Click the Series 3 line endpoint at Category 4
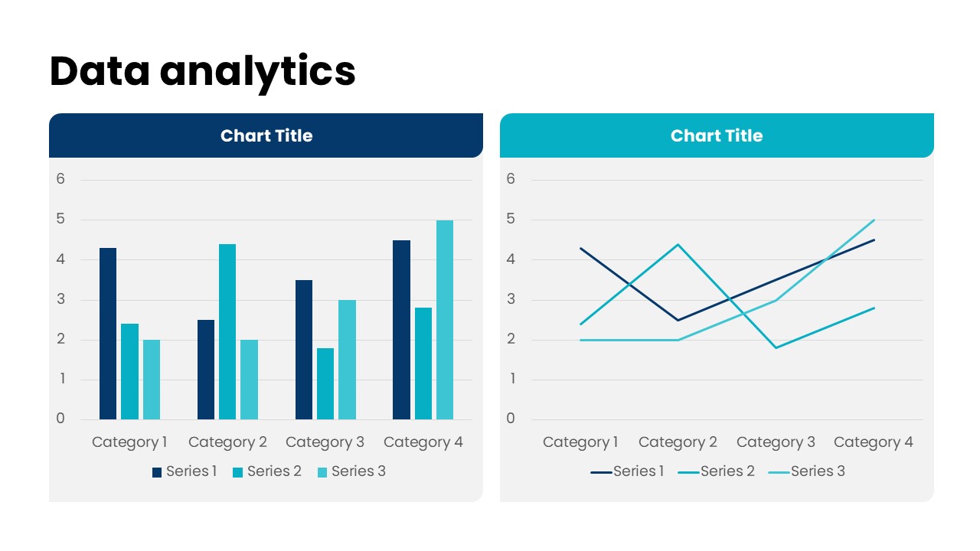This screenshot has width=980, height=551. pyautogui.click(x=874, y=220)
